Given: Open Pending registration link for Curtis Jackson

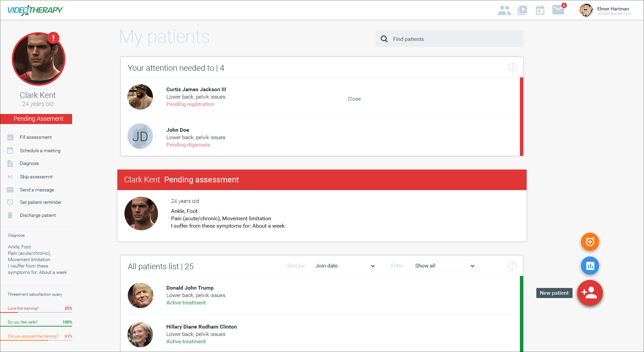Looking at the screenshot, I should [x=190, y=104].
